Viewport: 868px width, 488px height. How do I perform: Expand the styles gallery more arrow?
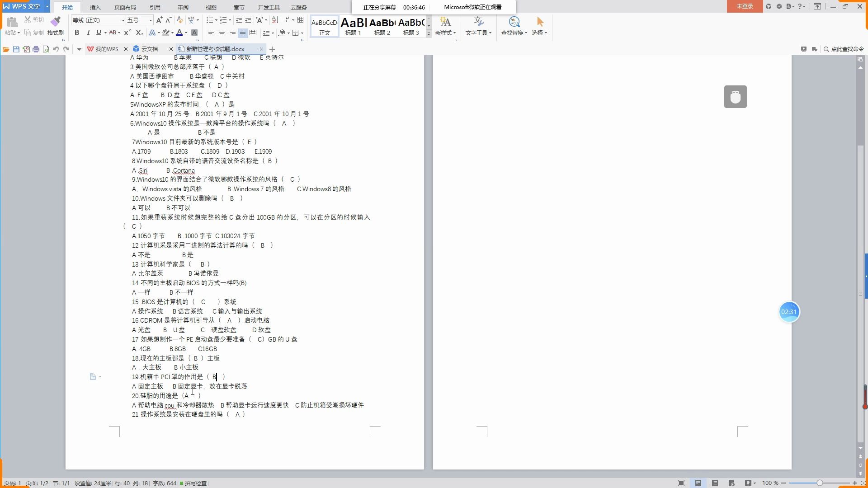click(429, 33)
